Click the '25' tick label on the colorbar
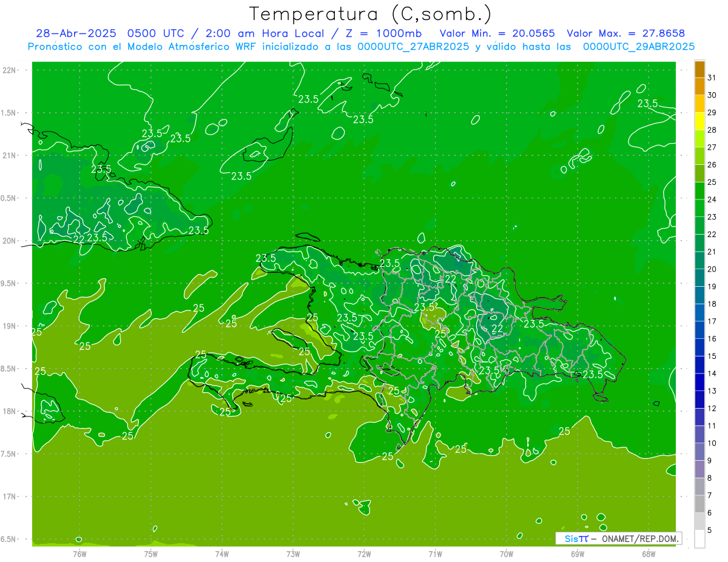This screenshot has height=562, width=728. (x=712, y=182)
